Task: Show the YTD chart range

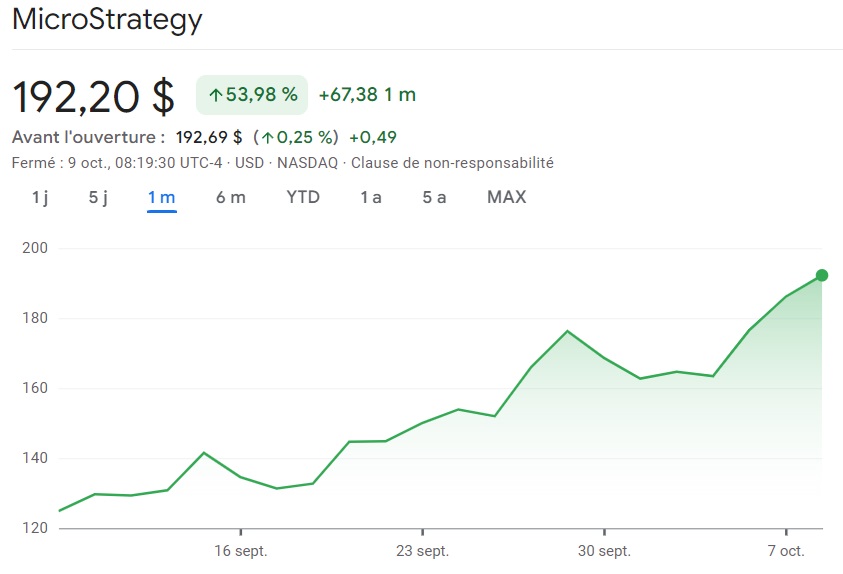Action: pos(303,197)
